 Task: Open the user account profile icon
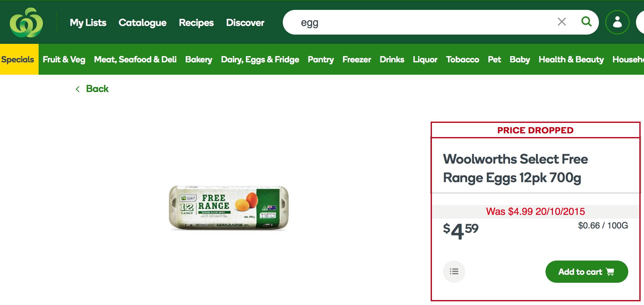click(617, 22)
